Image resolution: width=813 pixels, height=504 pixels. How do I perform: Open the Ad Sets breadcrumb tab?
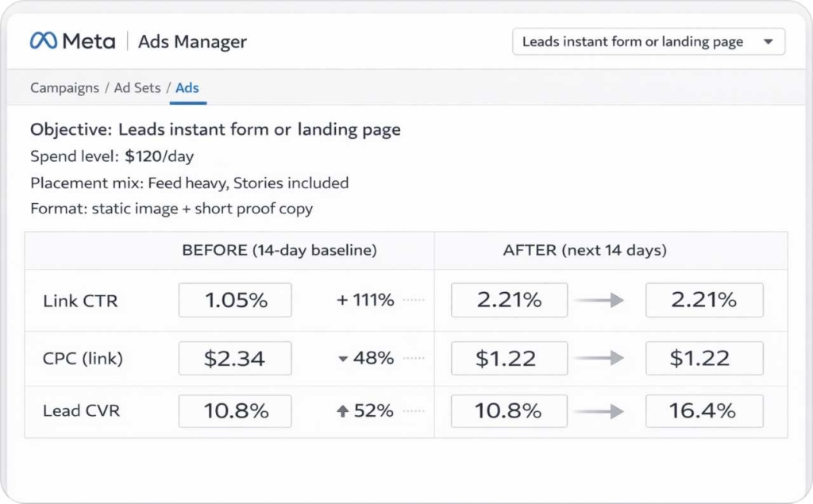pos(137,88)
